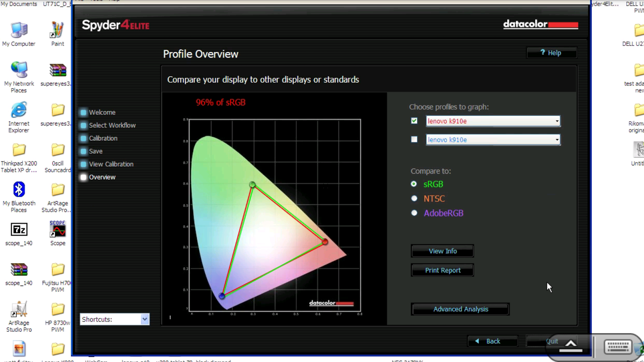The width and height of the screenshot is (644, 362).
Task: Click the datacolor logo in header
Action: pos(541,25)
